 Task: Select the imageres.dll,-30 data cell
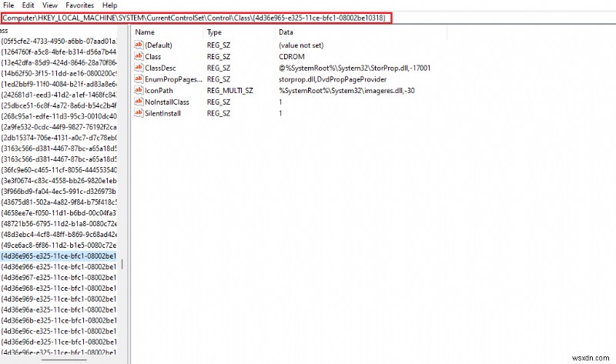[x=347, y=91]
